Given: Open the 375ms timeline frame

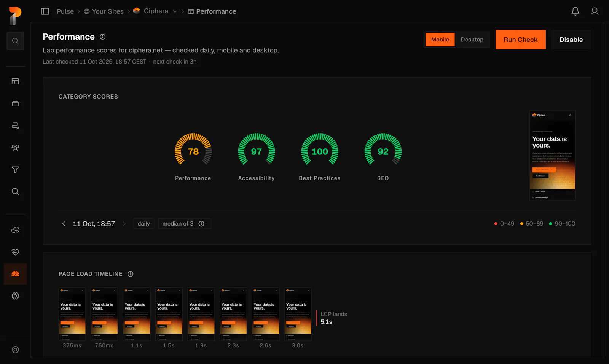Looking at the screenshot, I should [72, 314].
